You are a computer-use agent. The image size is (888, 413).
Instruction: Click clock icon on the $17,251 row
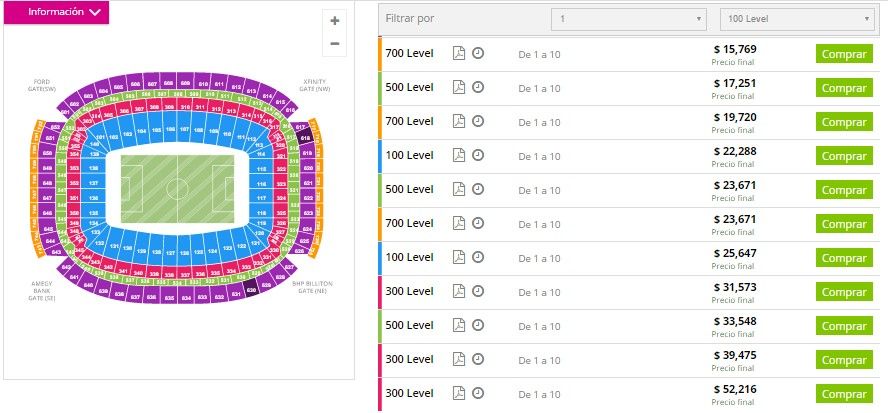click(x=478, y=87)
